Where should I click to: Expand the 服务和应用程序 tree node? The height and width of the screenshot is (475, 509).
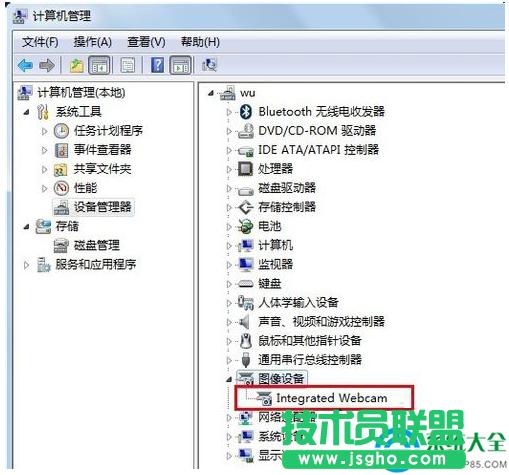pos(26,265)
